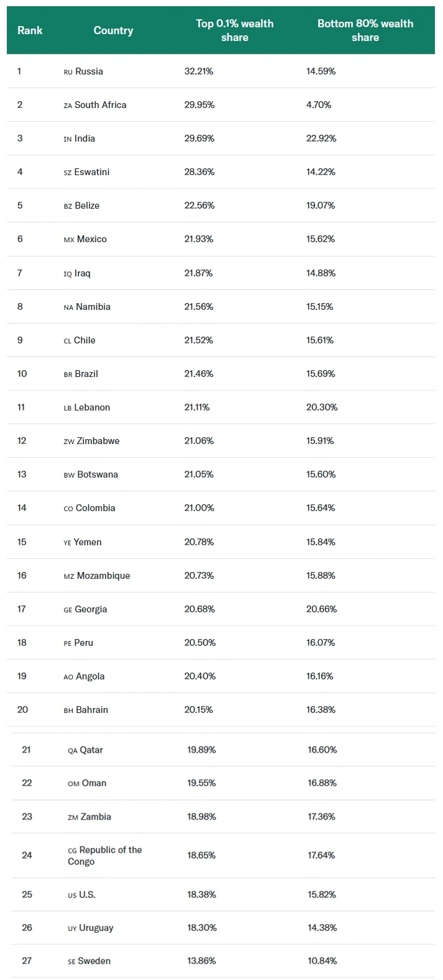Click the ZA flag code beside South Africa
This screenshot has height=980, width=443.
pyautogui.click(x=68, y=106)
